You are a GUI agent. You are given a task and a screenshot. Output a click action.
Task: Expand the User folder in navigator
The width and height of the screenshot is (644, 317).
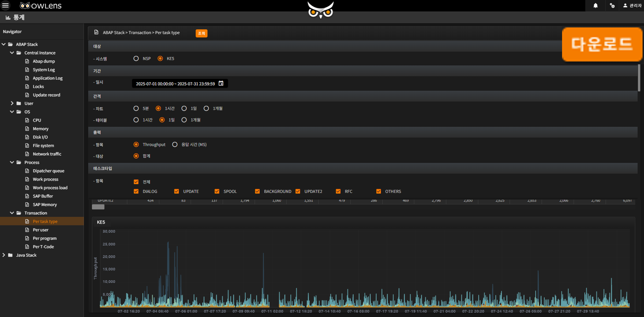coord(12,103)
